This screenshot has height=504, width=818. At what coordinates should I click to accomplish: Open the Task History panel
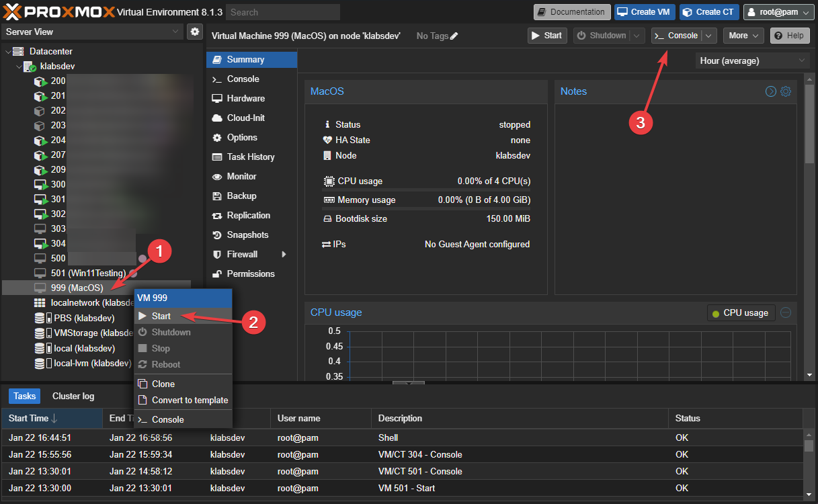click(249, 157)
